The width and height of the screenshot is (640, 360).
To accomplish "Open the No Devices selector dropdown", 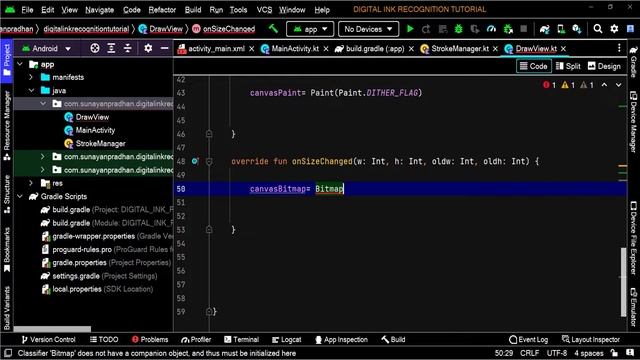I will click(x=368, y=29).
